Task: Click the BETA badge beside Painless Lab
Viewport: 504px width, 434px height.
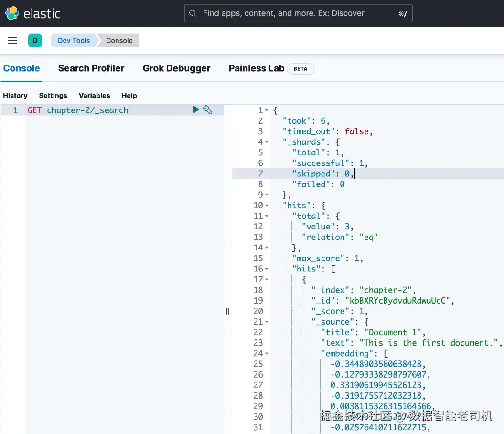Action: pyautogui.click(x=300, y=69)
